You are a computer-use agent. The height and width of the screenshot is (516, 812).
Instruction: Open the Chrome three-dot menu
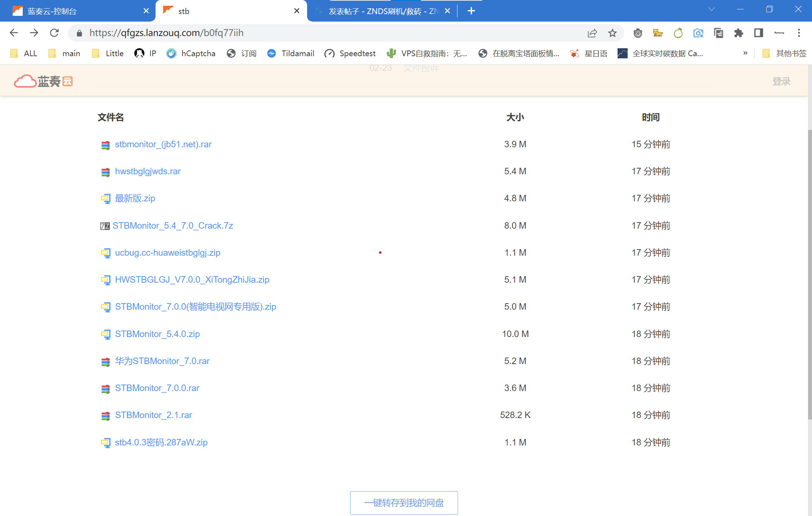799,33
